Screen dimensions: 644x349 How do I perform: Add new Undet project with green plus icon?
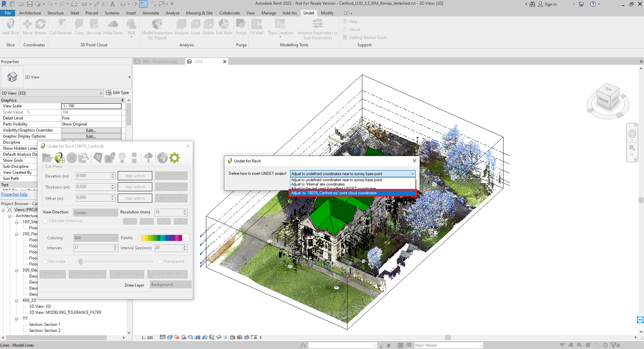(x=59, y=158)
